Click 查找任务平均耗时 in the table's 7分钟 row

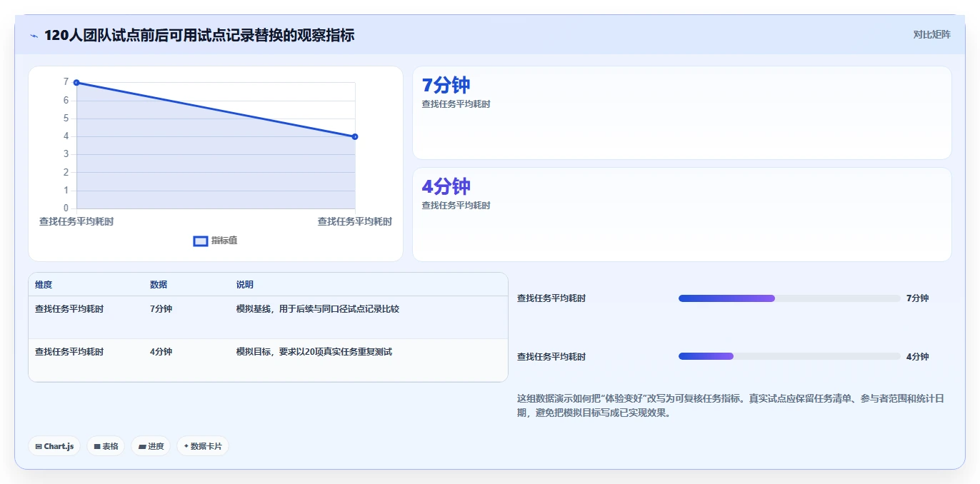tap(69, 309)
